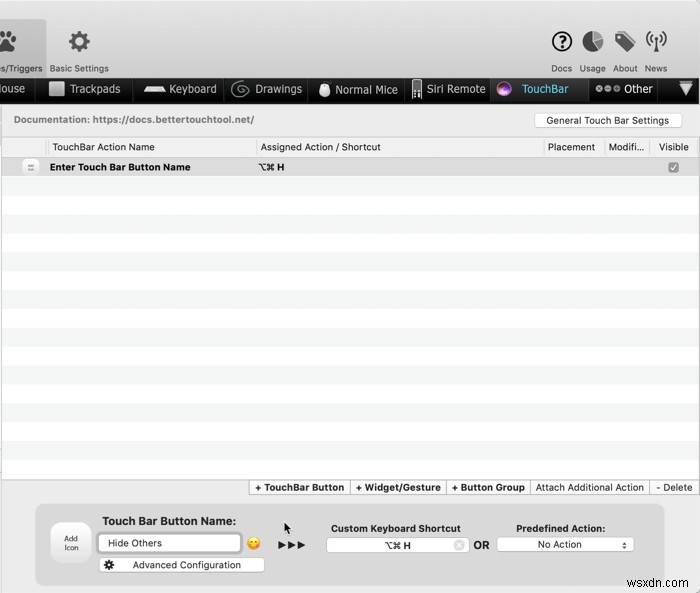Click the Touch Bar Button Name field
Screen dimensions: 700x593
(169, 543)
